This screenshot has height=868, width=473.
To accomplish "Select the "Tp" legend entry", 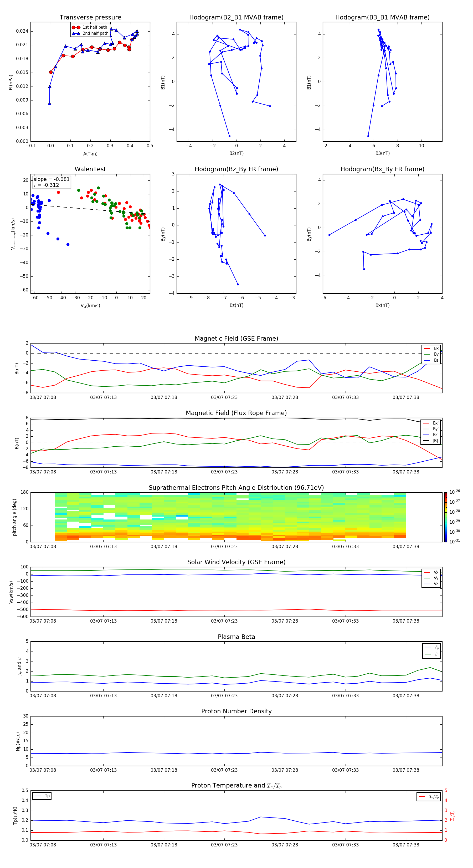I will [x=42, y=796].
